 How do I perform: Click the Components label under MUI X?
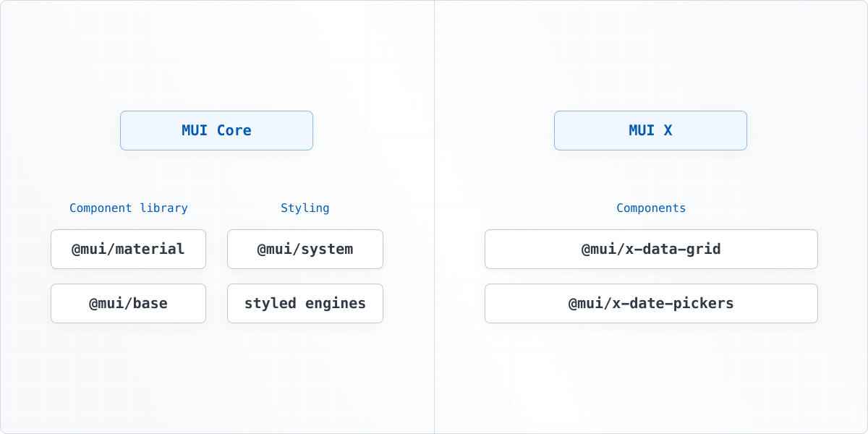[x=651, y=208]
